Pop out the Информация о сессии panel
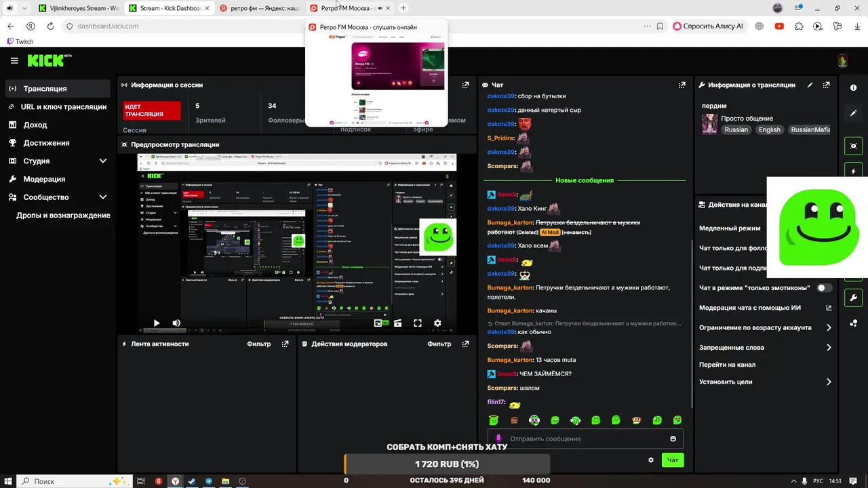Viewport: 868px width, 488px height. [465, 85]
